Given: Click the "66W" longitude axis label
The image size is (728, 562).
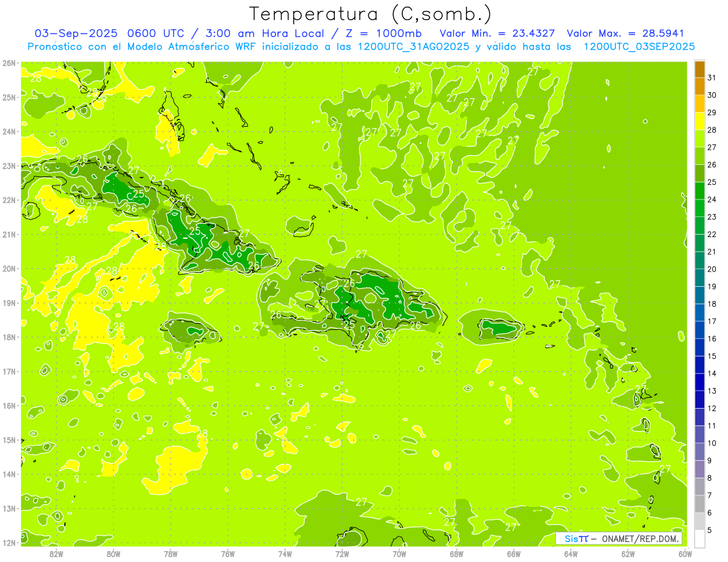Looking at the screenshot, I should (514, 554).
